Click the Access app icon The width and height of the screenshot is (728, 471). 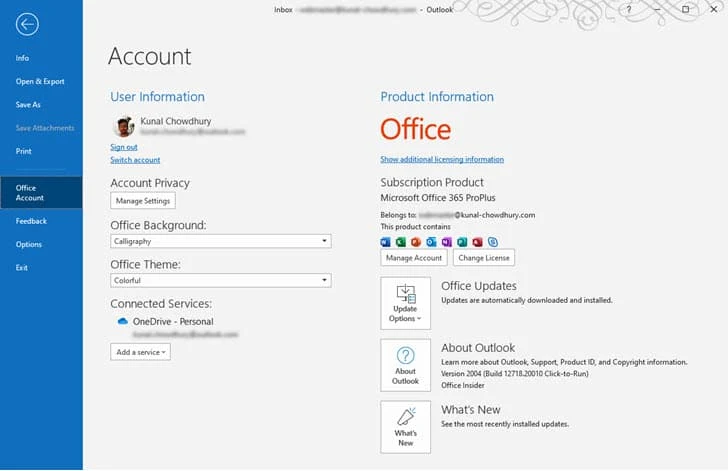[x=477, y=242]
